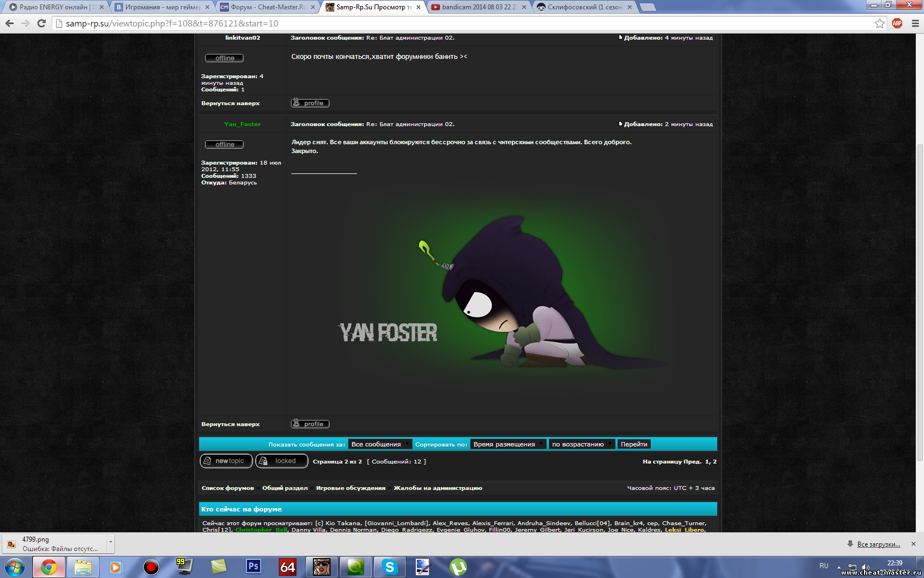Click the Windows Start button
This screenshot has width=924, height=578.
click(x=15, y=566)
